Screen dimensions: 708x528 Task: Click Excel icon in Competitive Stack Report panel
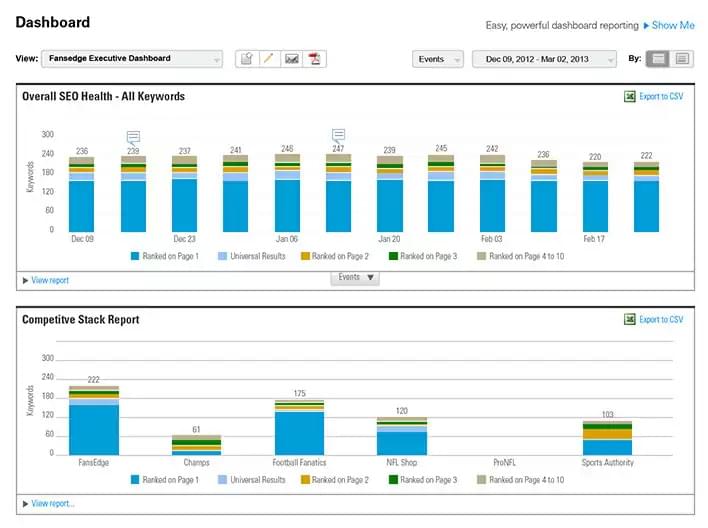click(629, 319)
